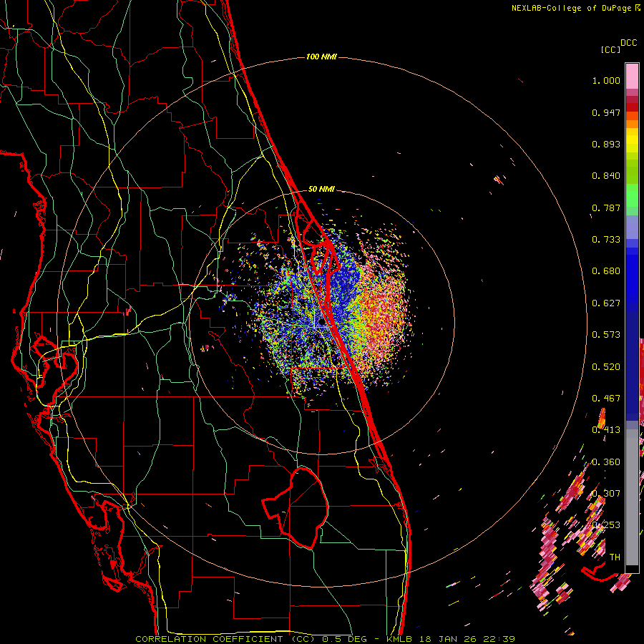
Task: Click the black radar site marker at the ring center
Action: click(x=321, y=323)
